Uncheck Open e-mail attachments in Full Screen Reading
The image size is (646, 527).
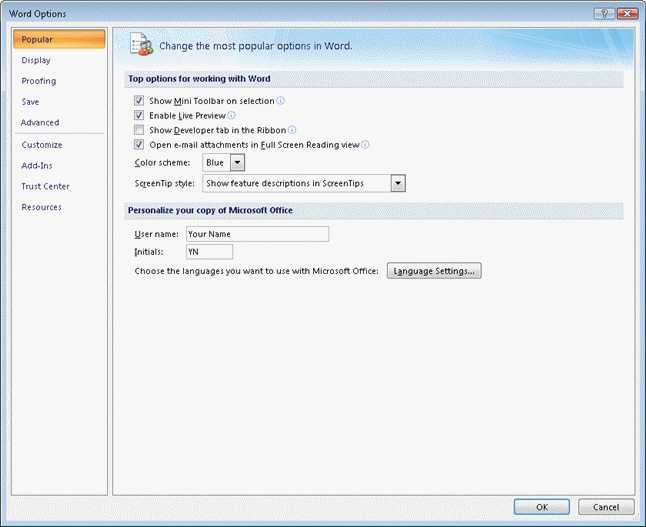click(139, 145)
